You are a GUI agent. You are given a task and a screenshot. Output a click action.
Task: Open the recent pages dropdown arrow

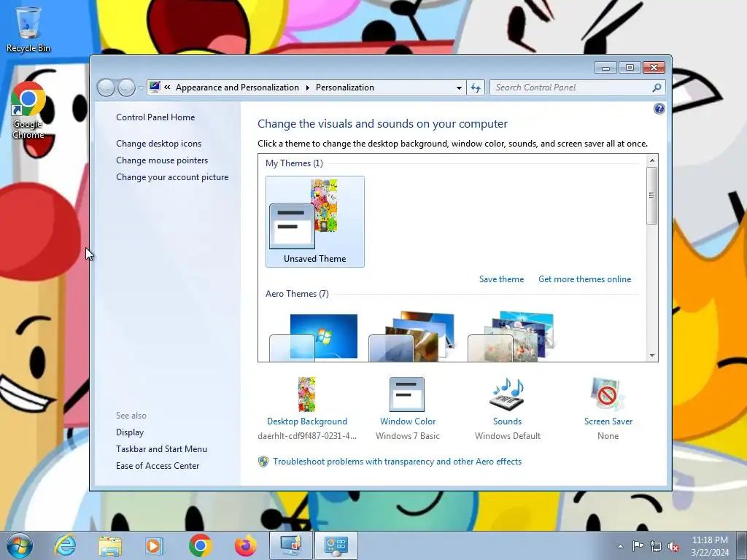point(141,88)
